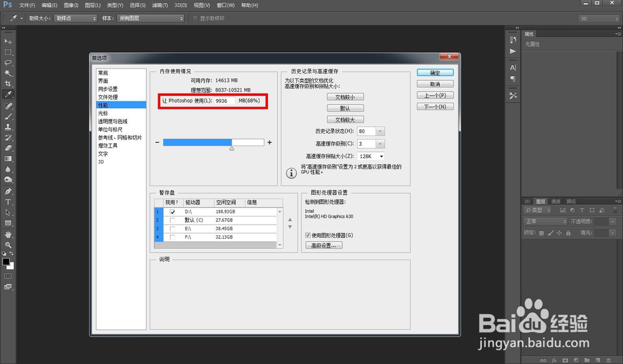Screen dimensions: 623x364
Task: Toggle the D:\ scratch disk checkbox
Action: [173, 212]
